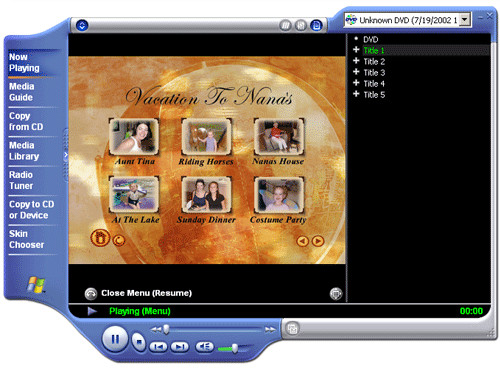
Task: Collapse the taskbar with the side arrow
Action: coord(66,155)
